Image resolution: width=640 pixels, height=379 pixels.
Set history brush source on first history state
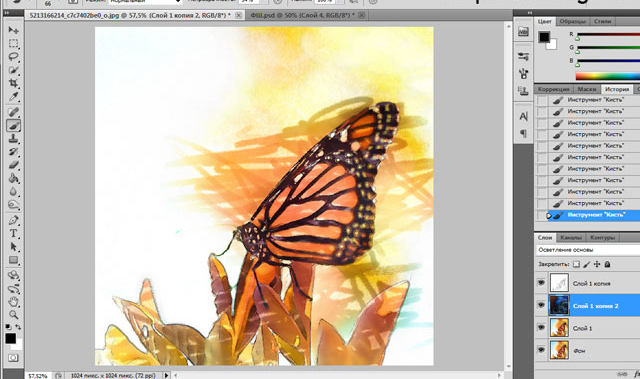542,100
